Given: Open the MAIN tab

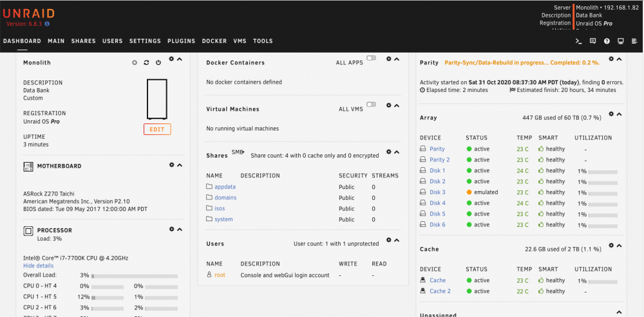Looking at the screenshot, I should tap(56, 41).
